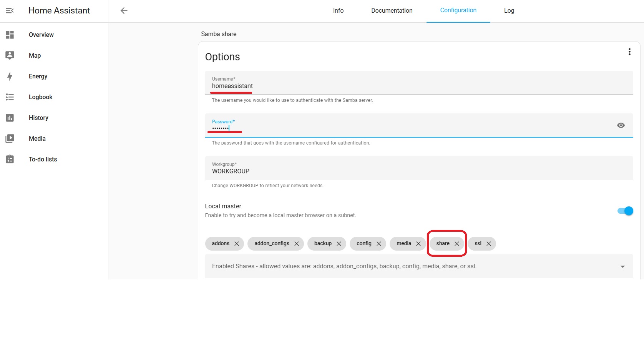This screenshot has height=364, width=644.
Task: Open Overview in the sidebar
Action: 41,35
